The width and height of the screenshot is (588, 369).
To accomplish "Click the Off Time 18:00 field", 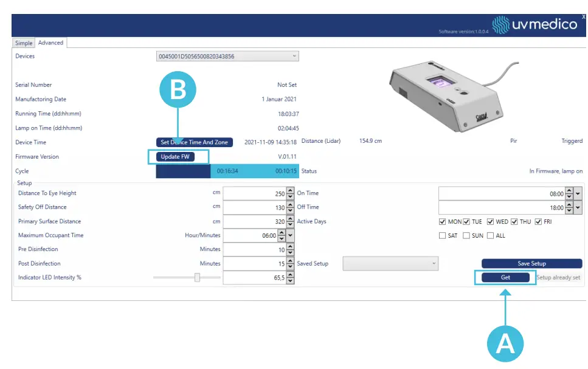I will click(502, 207).
